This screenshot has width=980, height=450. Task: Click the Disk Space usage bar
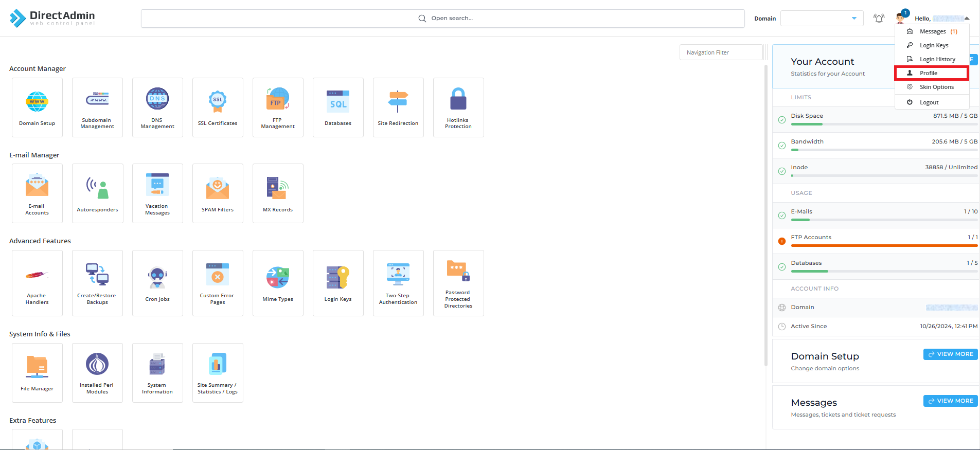884,124
